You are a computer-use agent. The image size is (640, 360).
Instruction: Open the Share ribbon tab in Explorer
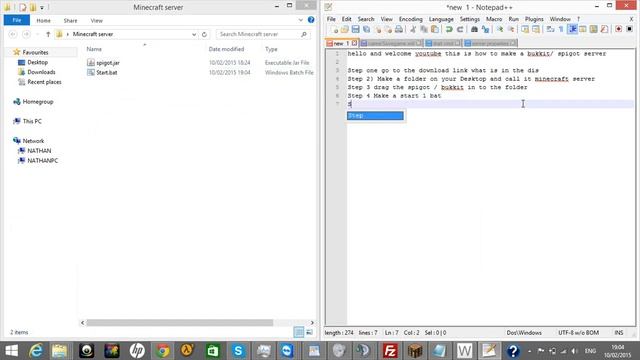[x=70, y=20]
